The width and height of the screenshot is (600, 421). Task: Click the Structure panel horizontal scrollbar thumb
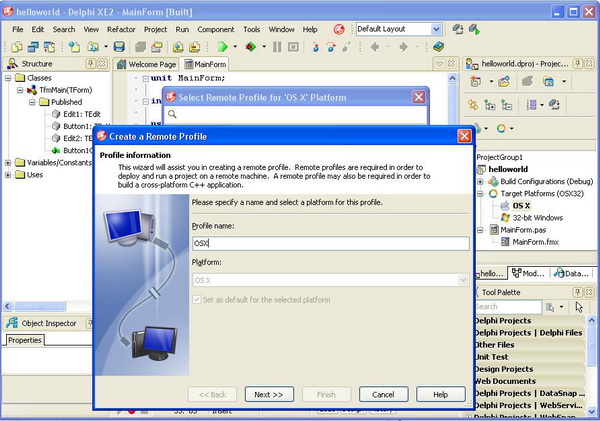(40, 306)
